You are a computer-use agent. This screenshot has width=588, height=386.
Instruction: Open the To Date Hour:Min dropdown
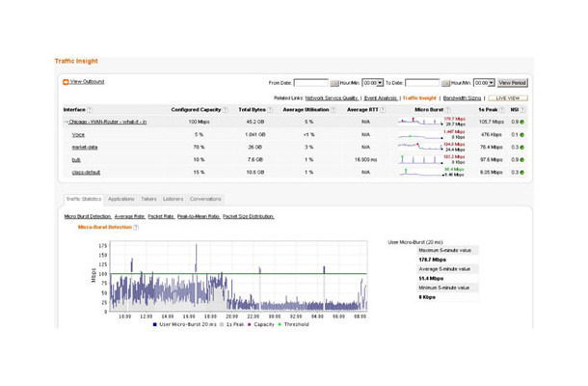[484, 83]
